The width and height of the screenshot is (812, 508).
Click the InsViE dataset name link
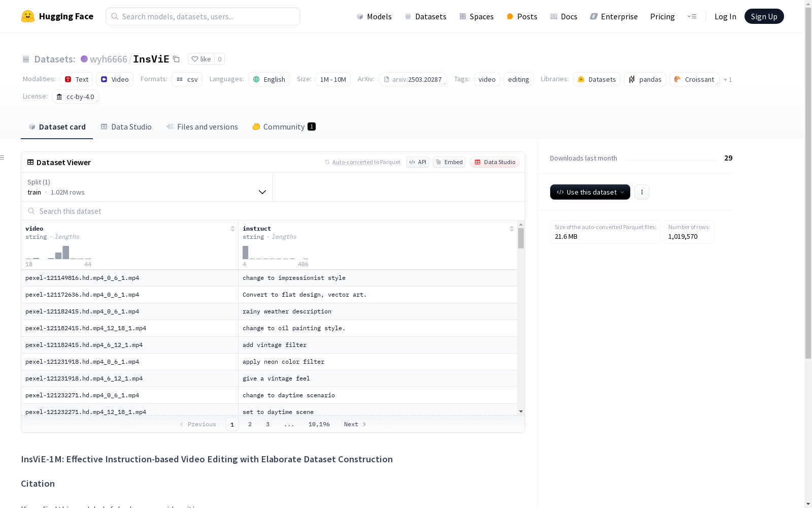coord(151,59)
